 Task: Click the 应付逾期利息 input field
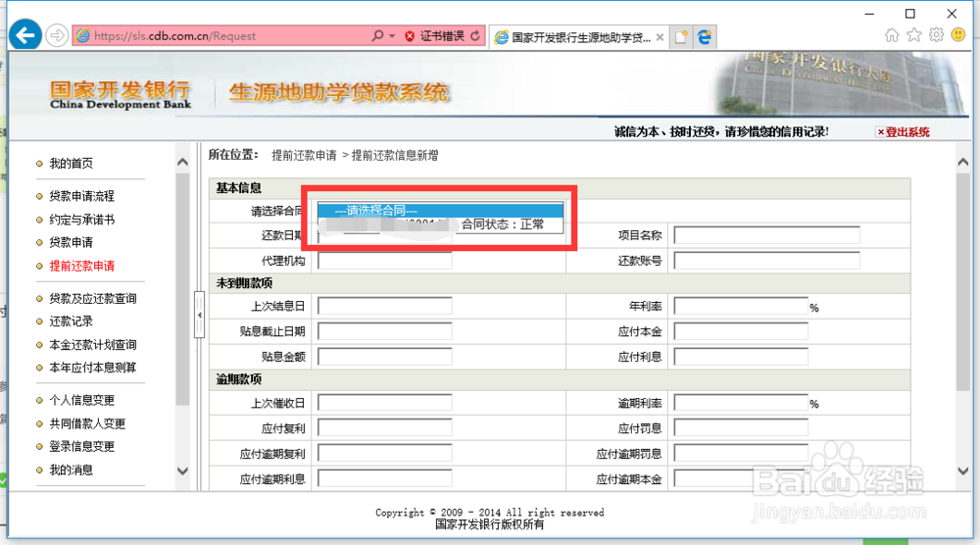(385, 478)
